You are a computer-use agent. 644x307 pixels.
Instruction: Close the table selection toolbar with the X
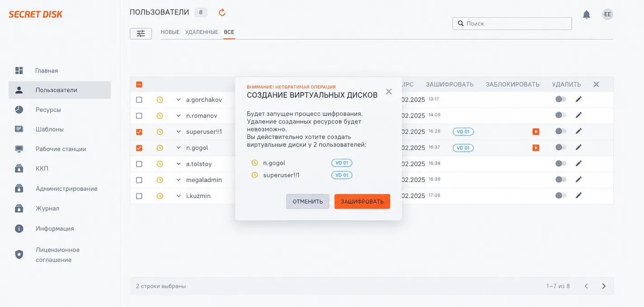pyautogui.click(x=596, y=84)
